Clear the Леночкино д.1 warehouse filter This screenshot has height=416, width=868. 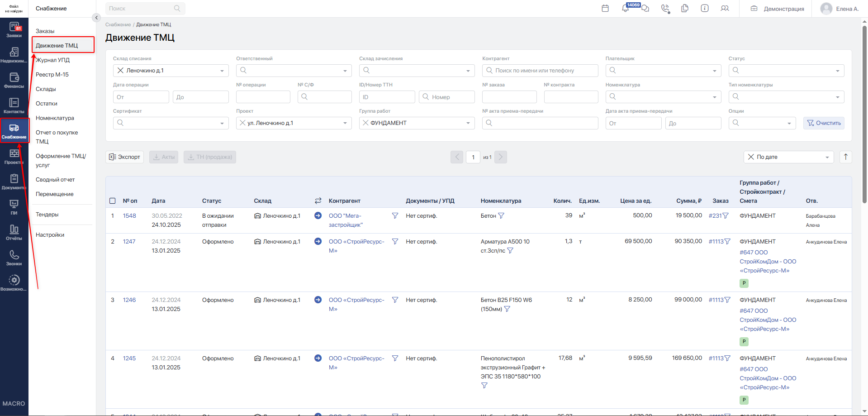120,70
